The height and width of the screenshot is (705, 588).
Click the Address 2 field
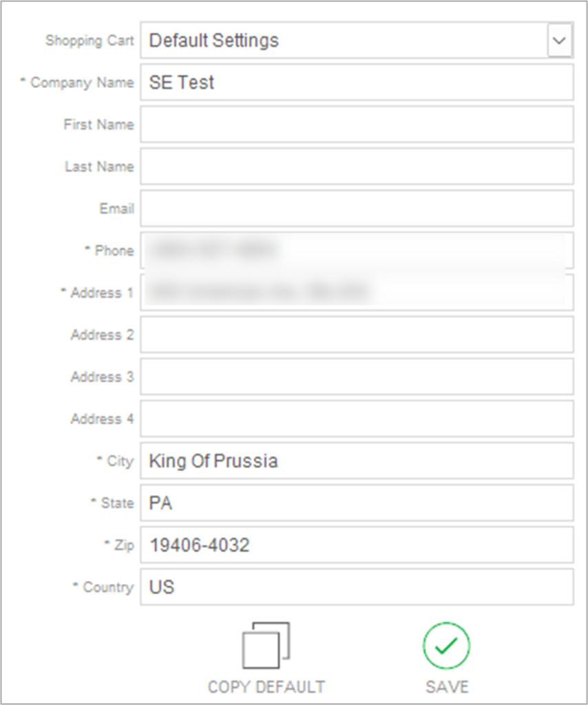click(x=356, y=334)
